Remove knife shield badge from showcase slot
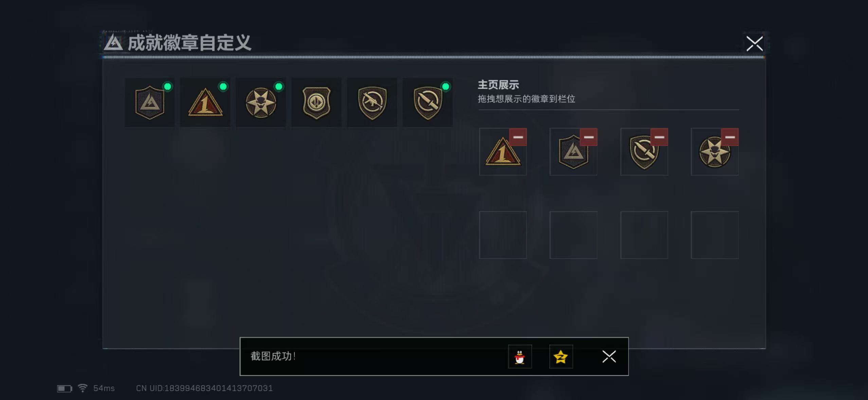The width and height of the screenshot is (868, 400). (x=659, y=137)
